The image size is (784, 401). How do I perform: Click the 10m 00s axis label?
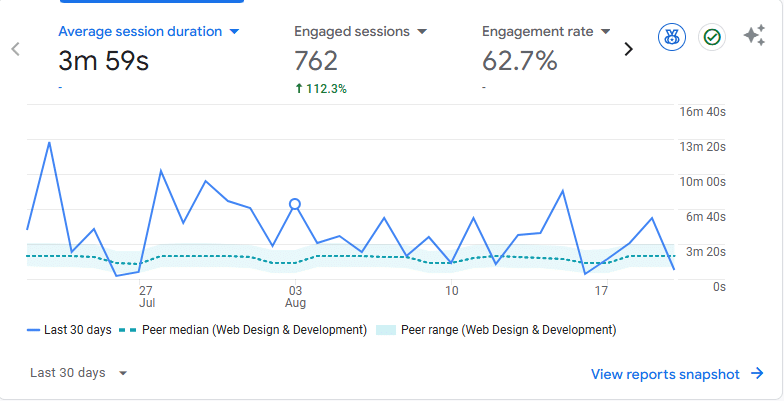(x=702, y=182)
